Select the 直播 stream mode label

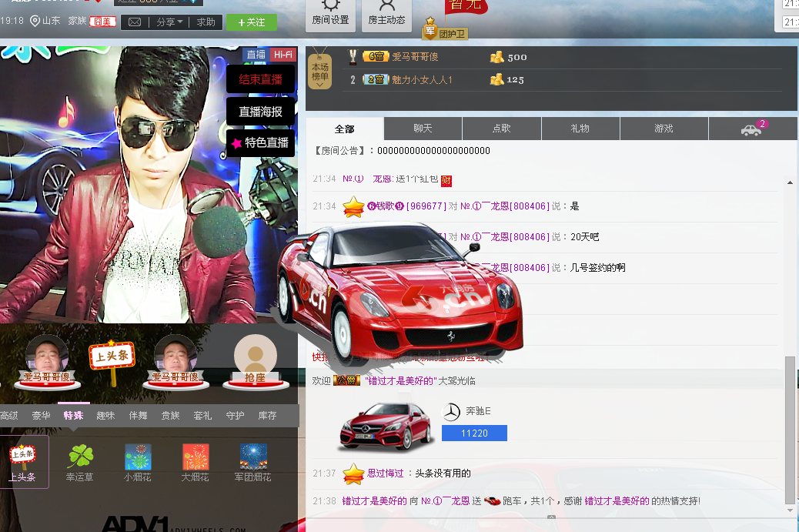256,55
